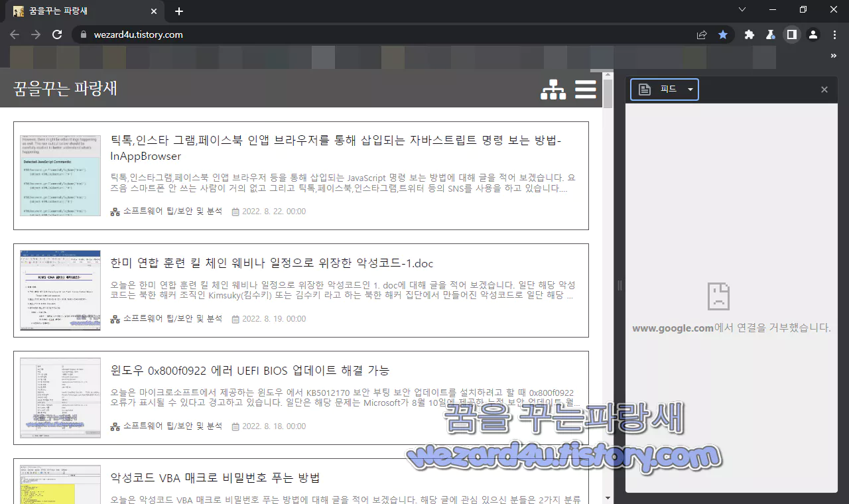Image resolution: width=849 pixels, height=504 pixels.
Task: Open the 악성코드 VBA 매크로 post title
Action: click(x=216, y=478)
